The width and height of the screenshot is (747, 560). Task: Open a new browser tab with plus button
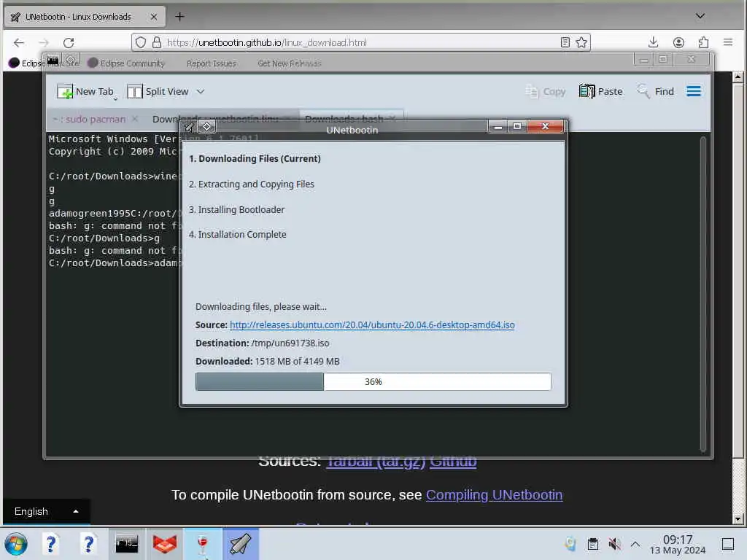pyautogui.click(x=179, y=17)
